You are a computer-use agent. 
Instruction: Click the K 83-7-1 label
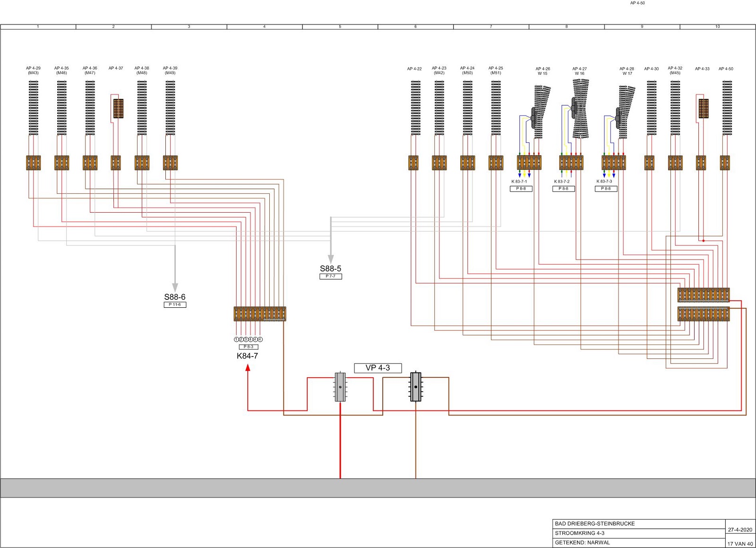519,182
